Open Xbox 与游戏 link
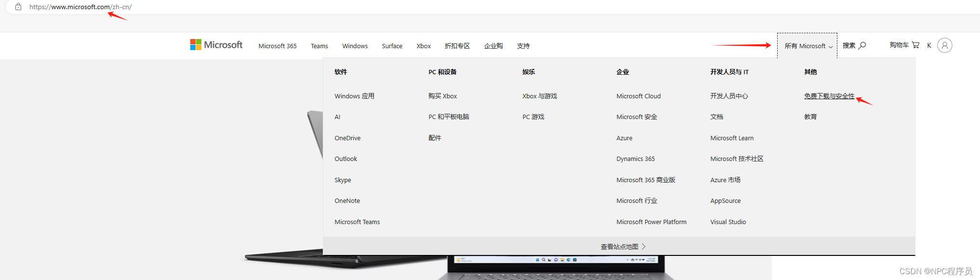 539,96
